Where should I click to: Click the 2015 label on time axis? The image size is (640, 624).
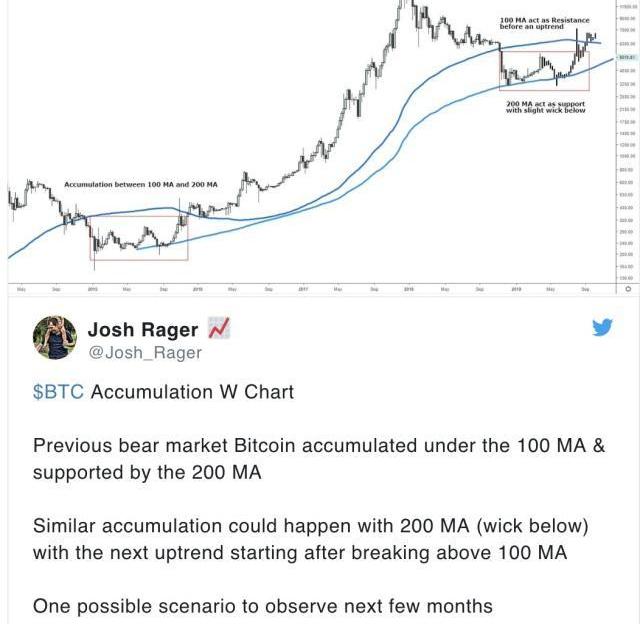(90, 289)
